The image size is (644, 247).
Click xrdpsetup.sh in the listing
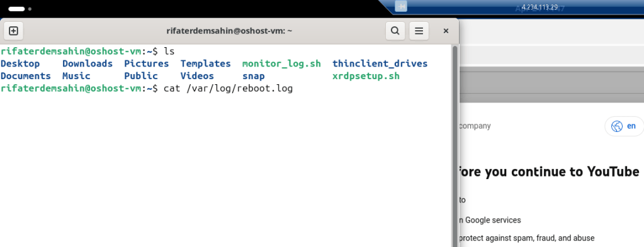point(366,76)
